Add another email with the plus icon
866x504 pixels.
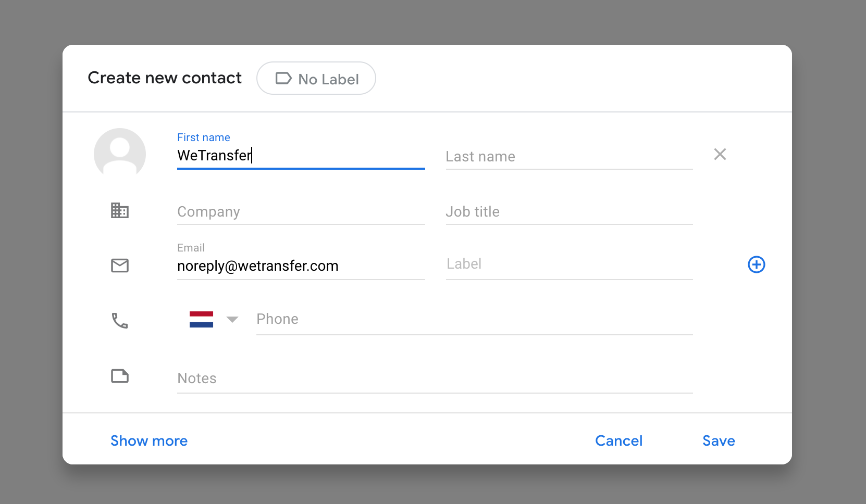756,264
